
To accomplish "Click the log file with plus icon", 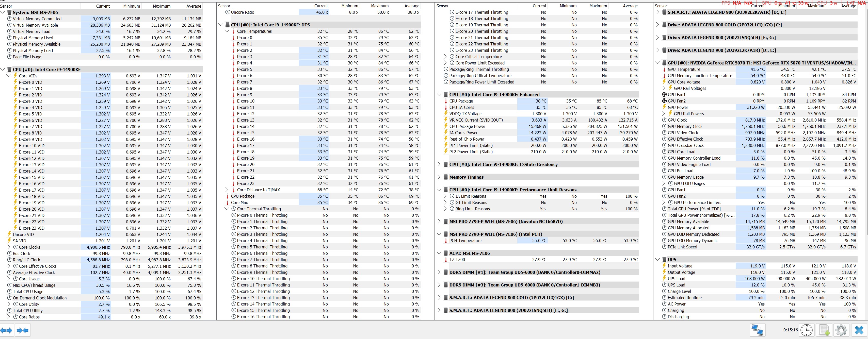I will (x=824, y=330).
